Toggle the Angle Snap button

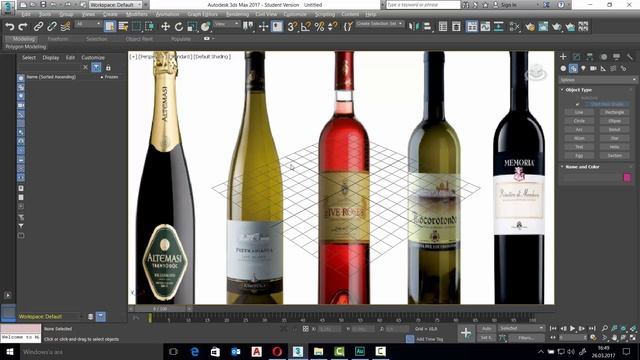point(306,27)
